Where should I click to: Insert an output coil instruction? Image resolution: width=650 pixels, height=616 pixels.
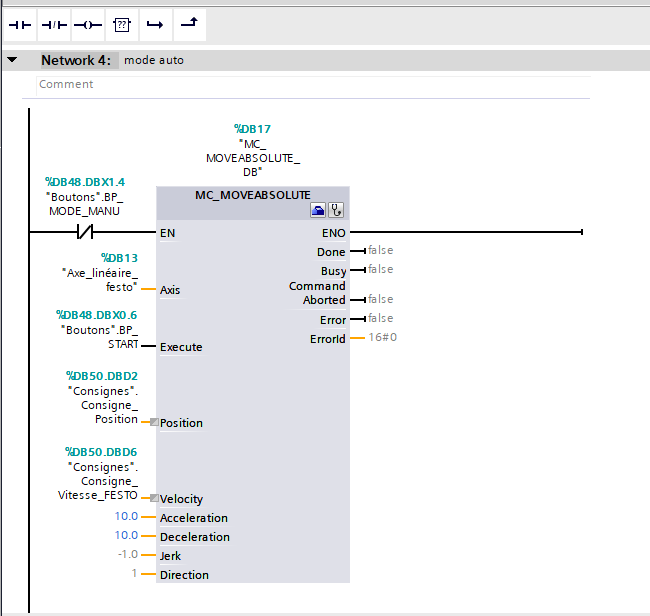click(88, 25)
